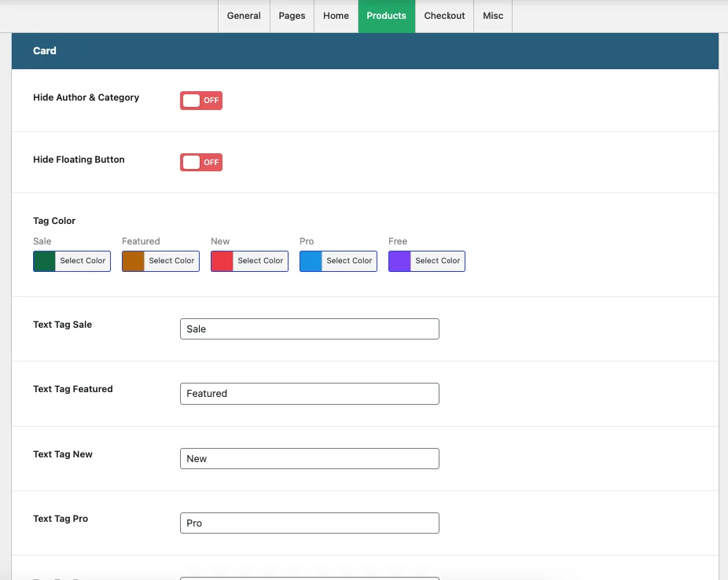
Task: Click the Hide Floating Button label
Action: (x=79, y=160)
